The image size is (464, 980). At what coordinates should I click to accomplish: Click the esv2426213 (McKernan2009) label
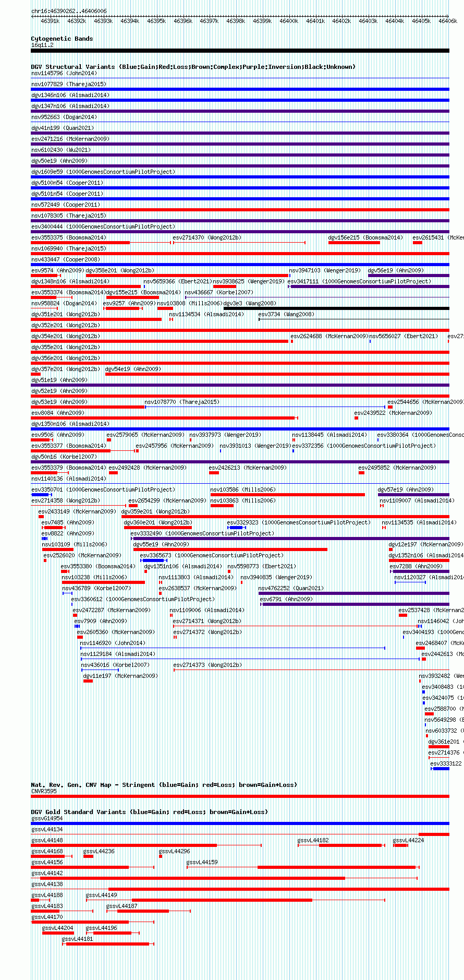[248, 468]
